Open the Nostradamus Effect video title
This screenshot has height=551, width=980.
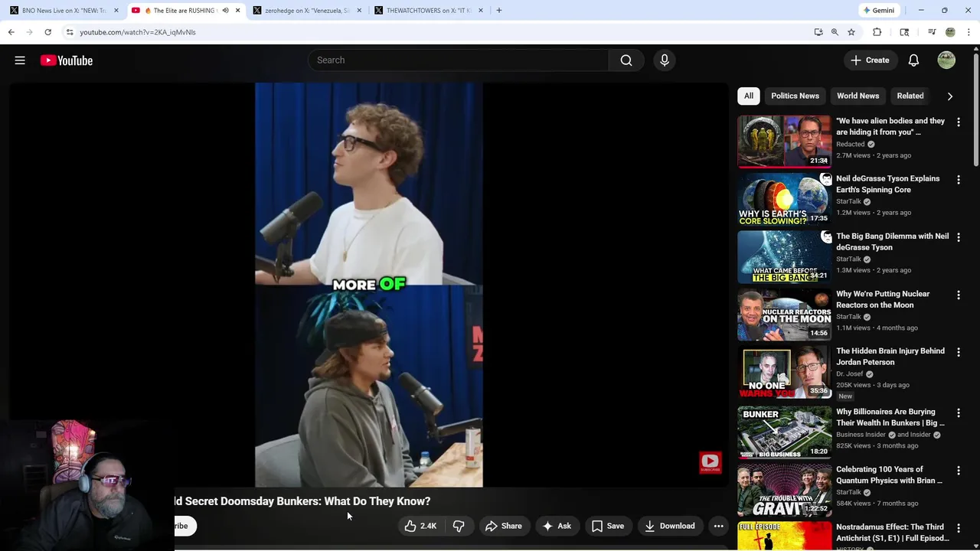click(893, 533)
